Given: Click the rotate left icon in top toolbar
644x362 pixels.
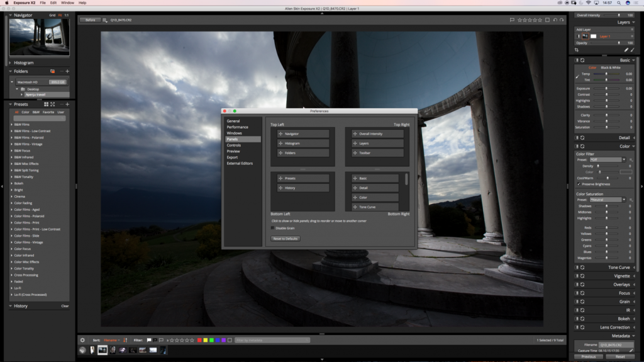Looking at the screenshot, I should pos(555,20).
